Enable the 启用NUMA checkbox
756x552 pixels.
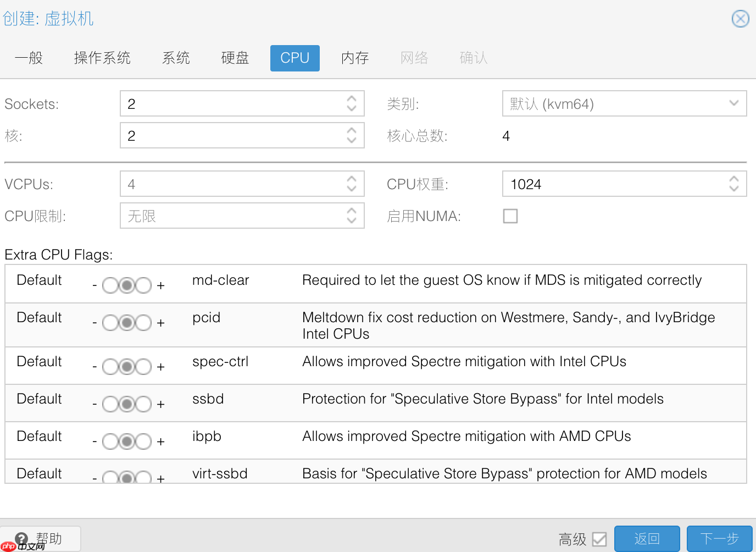tap(510, 216)
